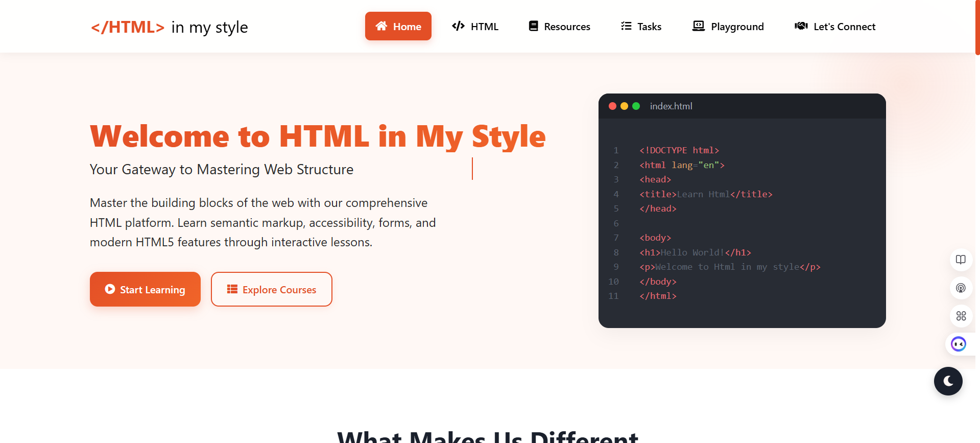Click the podcast-style sidebar icon

tap(961, 288)
